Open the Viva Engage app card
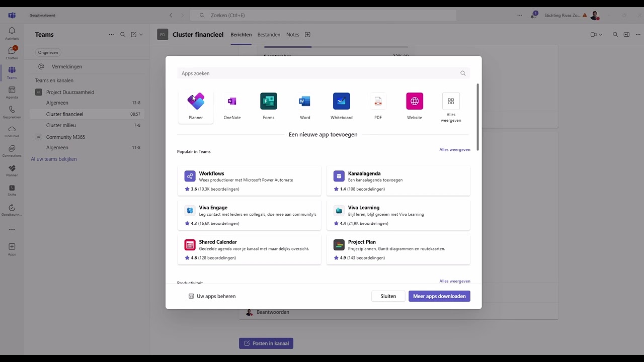Screen dimensions: 644x362 coord(249,215)
